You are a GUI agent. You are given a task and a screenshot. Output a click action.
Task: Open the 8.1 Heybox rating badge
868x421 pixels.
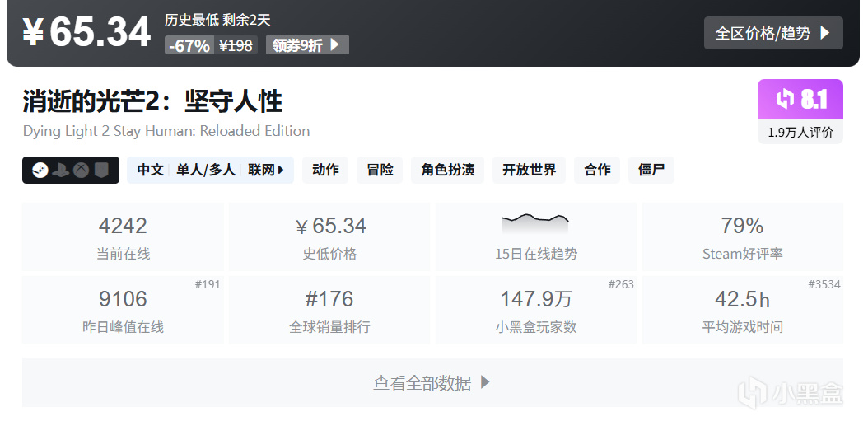pyautogui.click(x=800, y=100)
